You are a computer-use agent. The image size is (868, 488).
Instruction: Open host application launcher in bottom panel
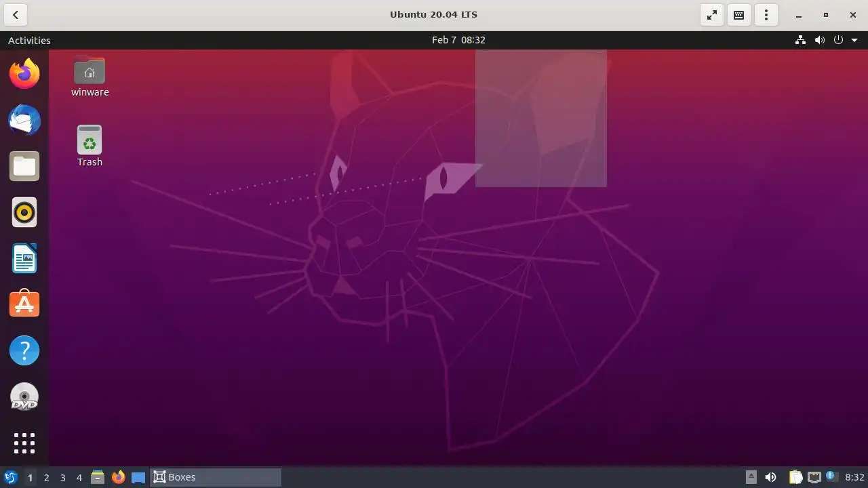pyautogui.click(x=10, y=477)
